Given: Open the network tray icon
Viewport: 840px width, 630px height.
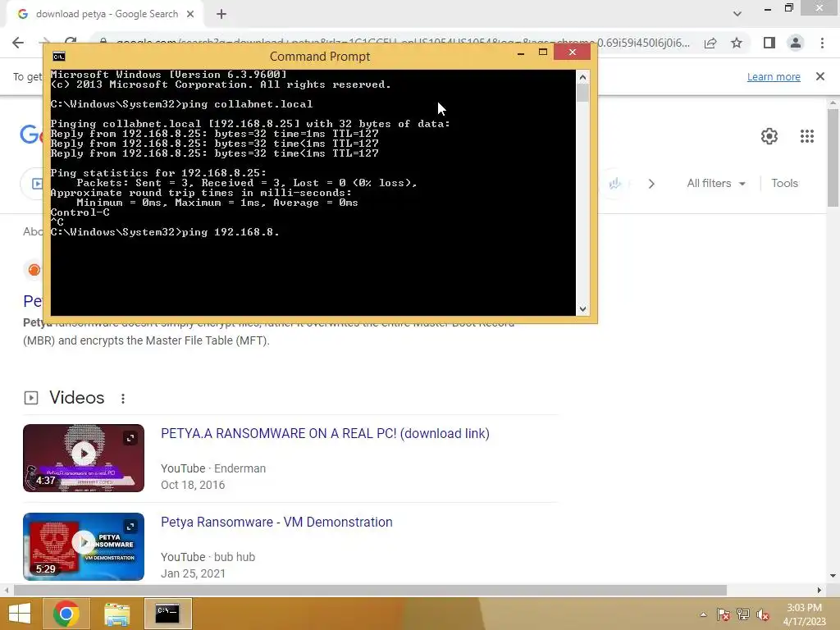Looking at the screenshot, I should click(743, 614).
